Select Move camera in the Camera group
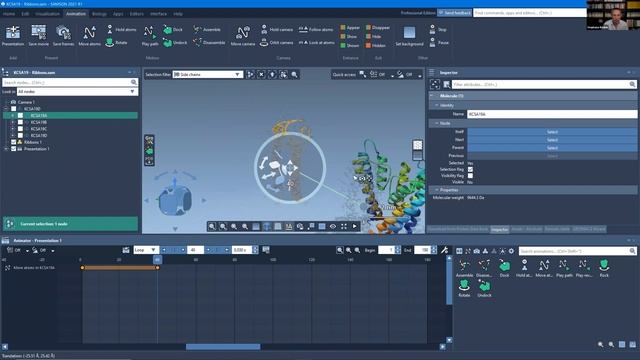The height and width of the screenshot is (360, 640). click(242, 36)
